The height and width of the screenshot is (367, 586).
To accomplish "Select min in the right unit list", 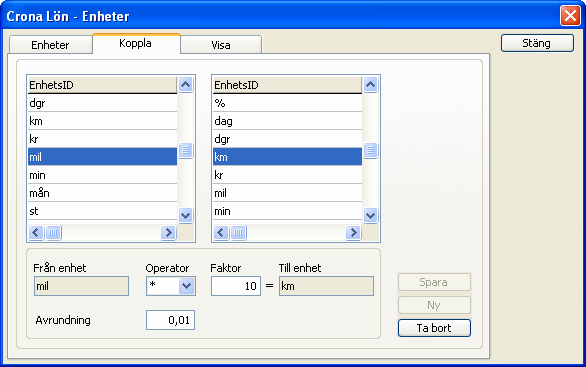I will [287, 211].
